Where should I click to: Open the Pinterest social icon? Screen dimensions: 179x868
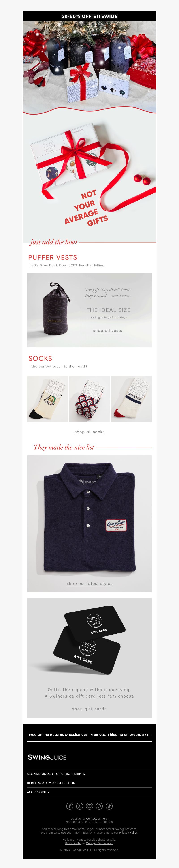click(x=99, y=806)
